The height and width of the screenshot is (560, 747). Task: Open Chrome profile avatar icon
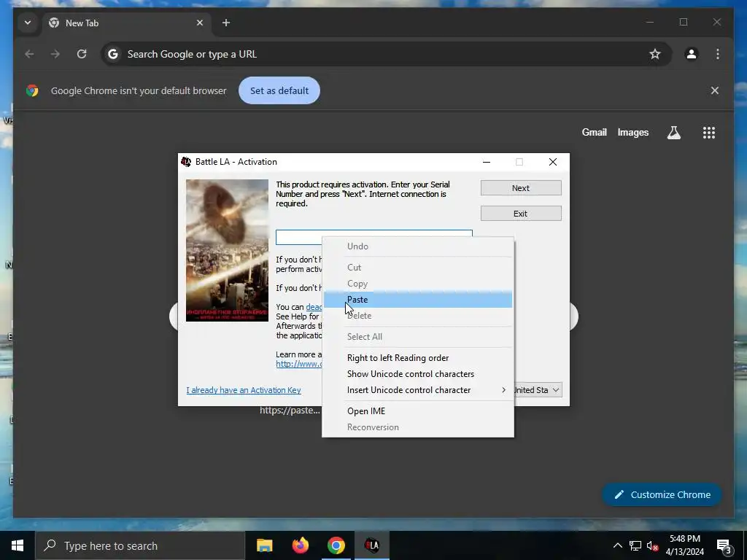tap(692, 54)
